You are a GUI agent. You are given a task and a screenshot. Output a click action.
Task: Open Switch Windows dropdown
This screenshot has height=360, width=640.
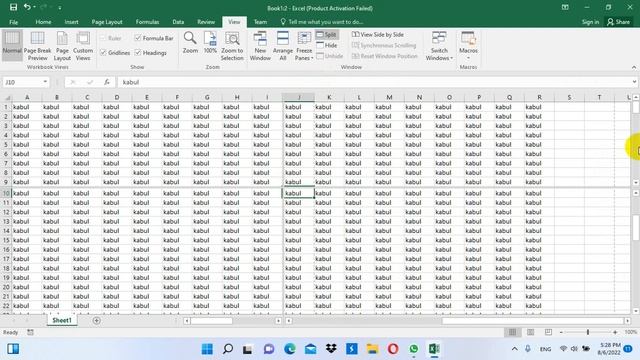(439, 46)
